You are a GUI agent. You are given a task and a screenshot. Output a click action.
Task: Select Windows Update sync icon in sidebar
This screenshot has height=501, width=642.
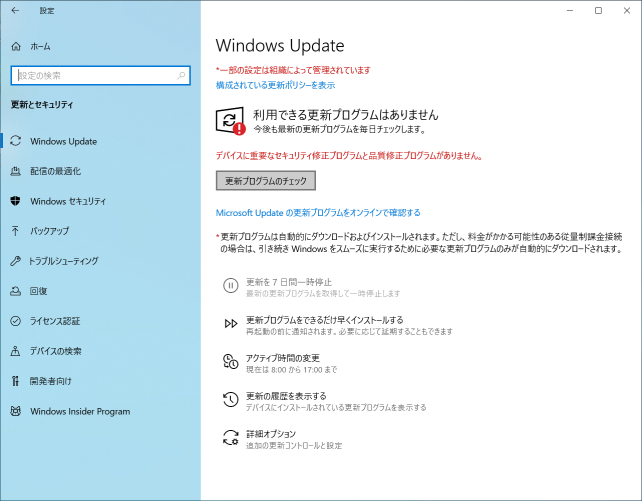coord(16,141)
